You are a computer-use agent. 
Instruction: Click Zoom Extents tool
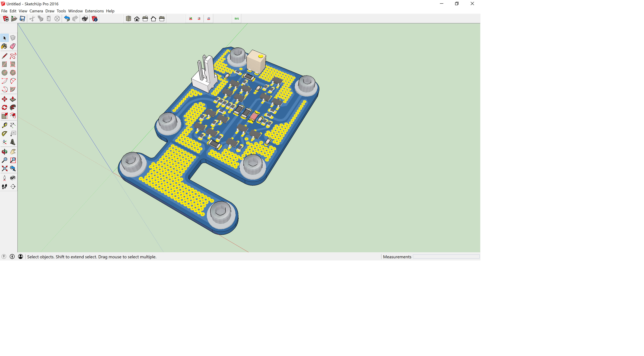click(5, 168)
